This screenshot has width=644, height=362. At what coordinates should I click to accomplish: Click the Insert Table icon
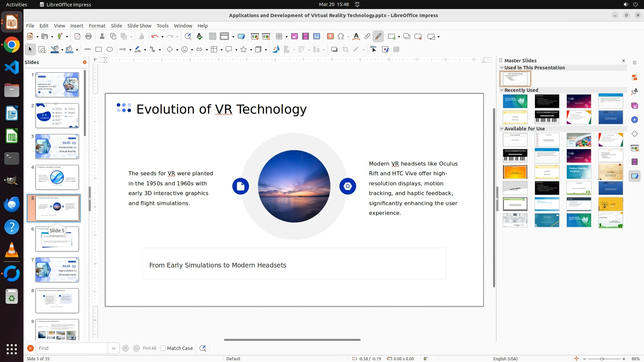(x=279, y=37)
